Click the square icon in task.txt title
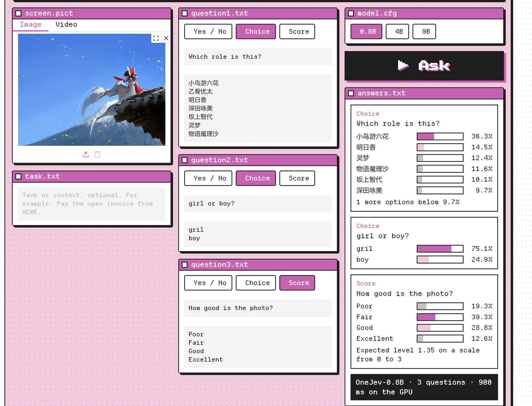532x406 pixels. [19, 177]
